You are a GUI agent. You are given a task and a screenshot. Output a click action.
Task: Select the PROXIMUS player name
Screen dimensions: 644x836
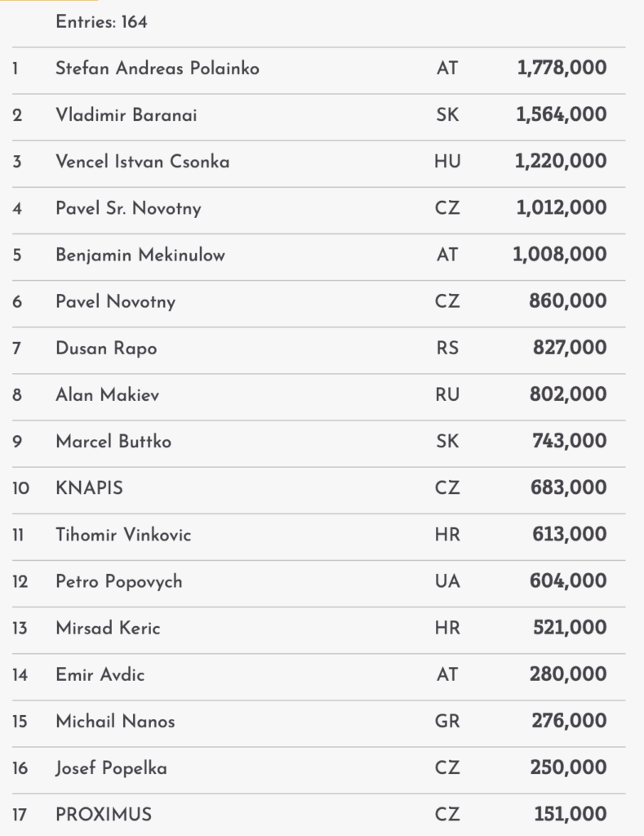click(103, 814)
